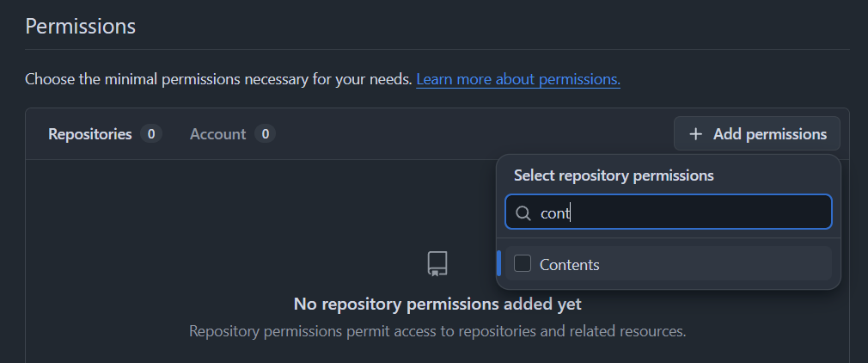Open Learn more about permissions link
This screenshot has height=363, width=868.
518,79
